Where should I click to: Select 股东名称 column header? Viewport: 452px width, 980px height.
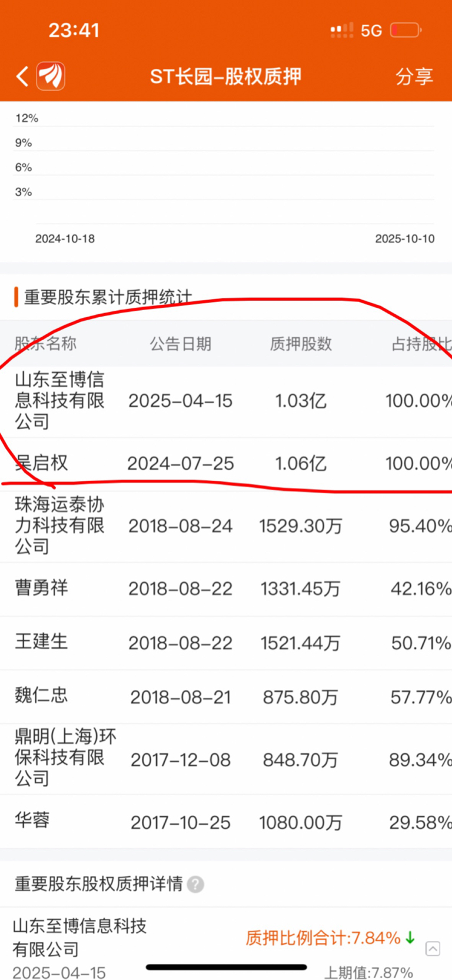point(45,344)
